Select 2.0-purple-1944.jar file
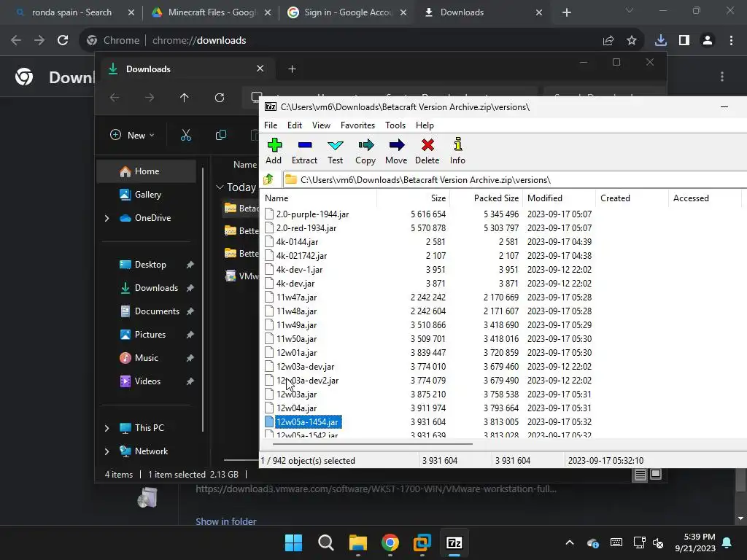Image resolution: width=747 pixels, height=560 pixels. [x=312, y=214]
